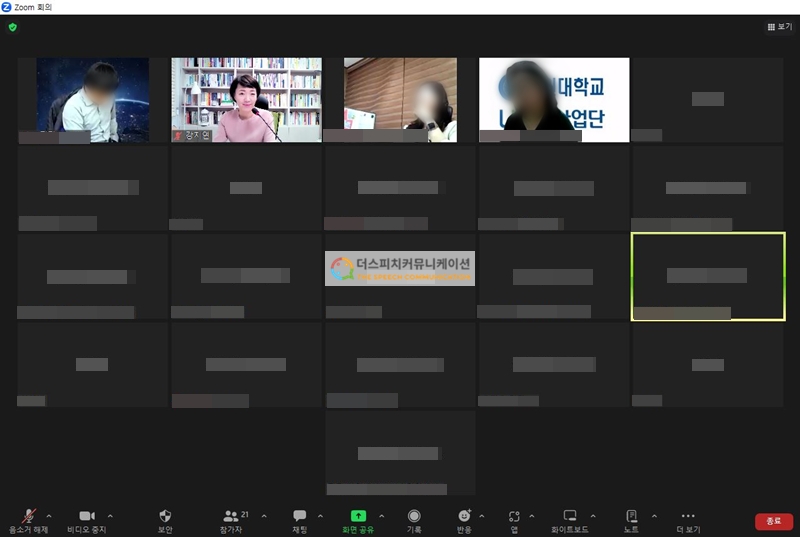
Task: Open the 화이트보드 whiteboard
Action: 570,517
